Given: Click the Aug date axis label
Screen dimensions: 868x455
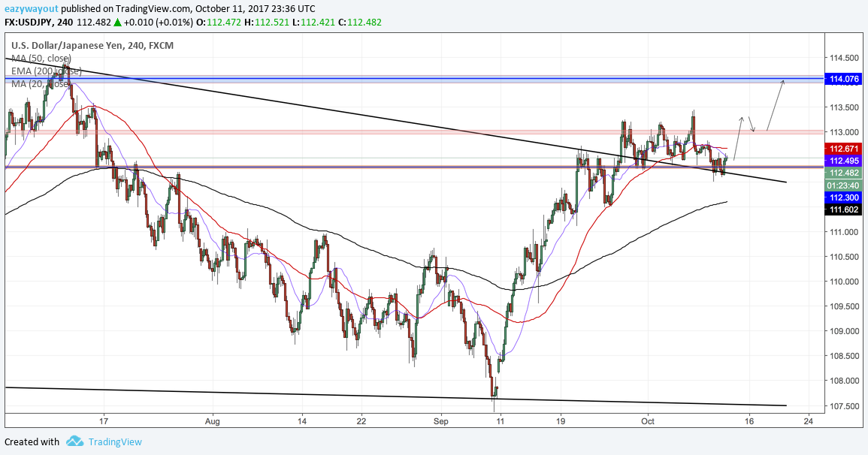Looking at the screenshot, I should [212, 421].
